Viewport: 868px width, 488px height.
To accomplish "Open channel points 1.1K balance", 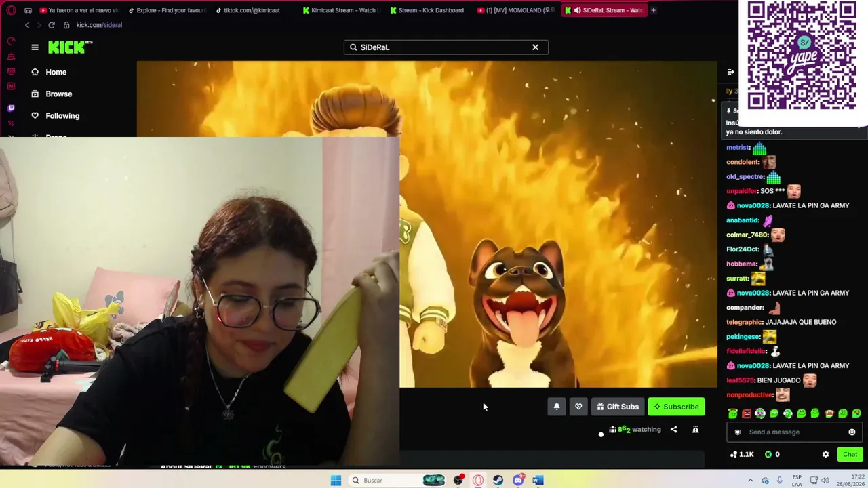I will [742, 454].
